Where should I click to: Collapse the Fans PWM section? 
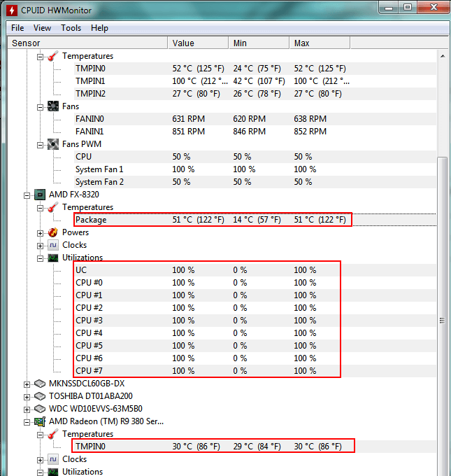tap(40, 145)
